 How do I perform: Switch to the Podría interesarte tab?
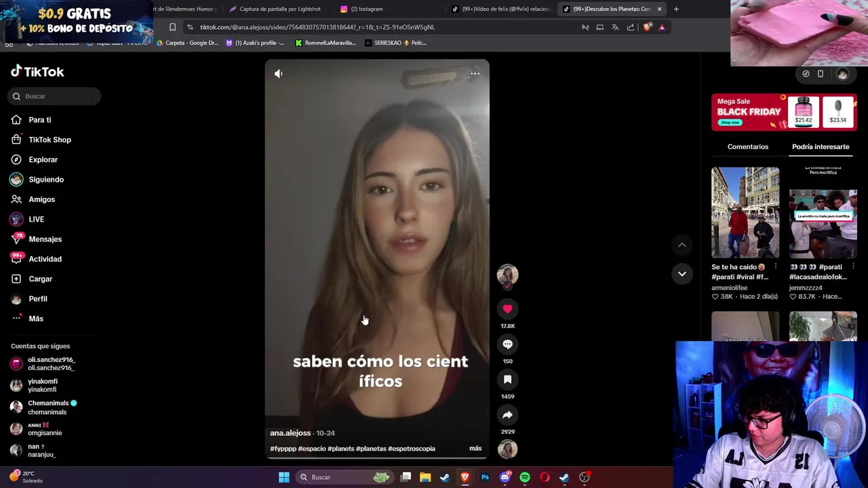coord(821,146)
